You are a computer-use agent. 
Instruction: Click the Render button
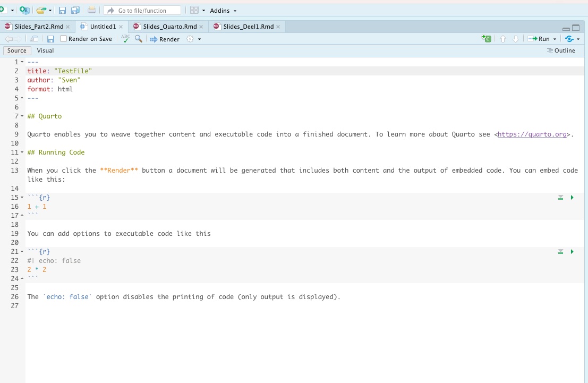pyautogui.click(x=165, y=39)
